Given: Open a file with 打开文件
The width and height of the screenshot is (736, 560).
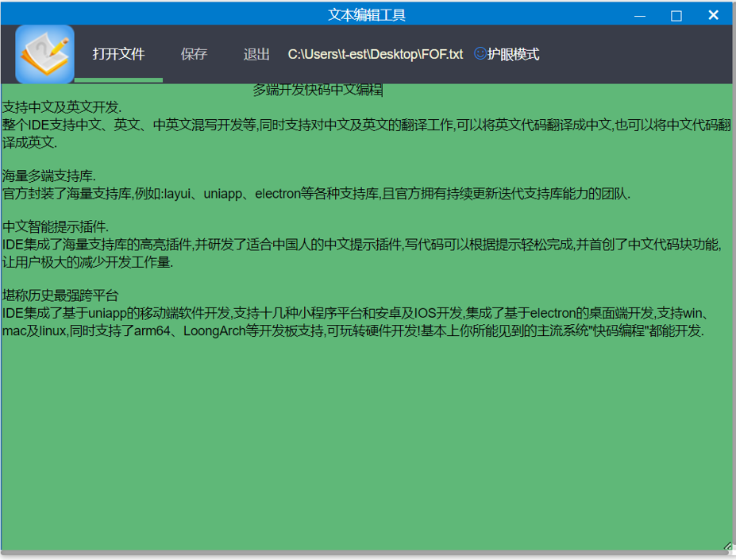Looking at the screenshot, I should [x=118, y=54].
